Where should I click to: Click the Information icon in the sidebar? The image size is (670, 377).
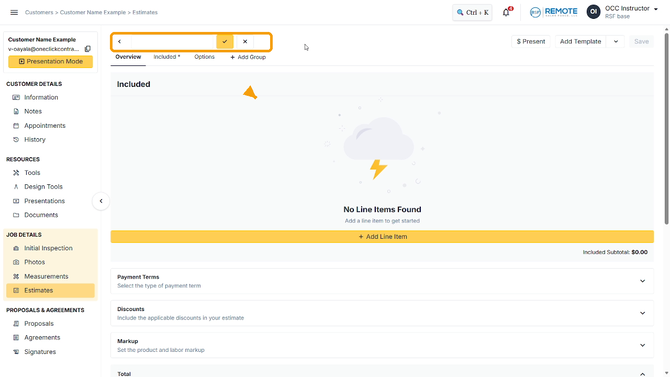[16, 97]
